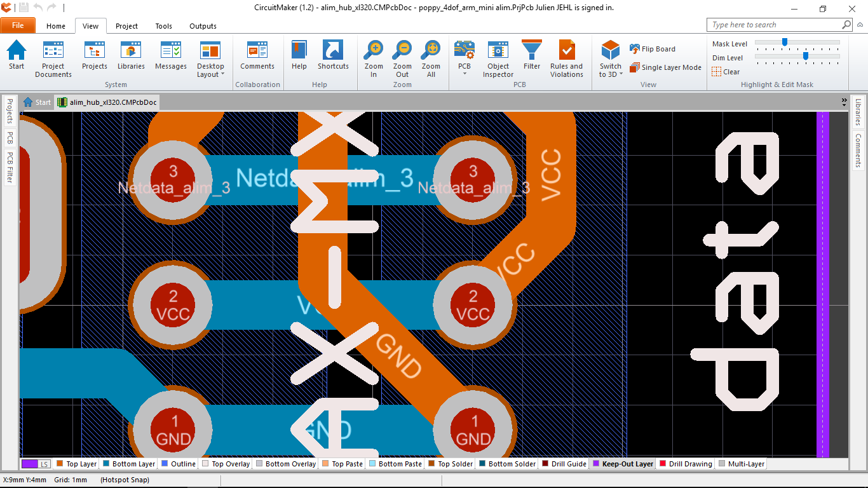Viewport: 868px width, 488px height.
Task: Open Project Documents
Action: (x=53, y=58)
